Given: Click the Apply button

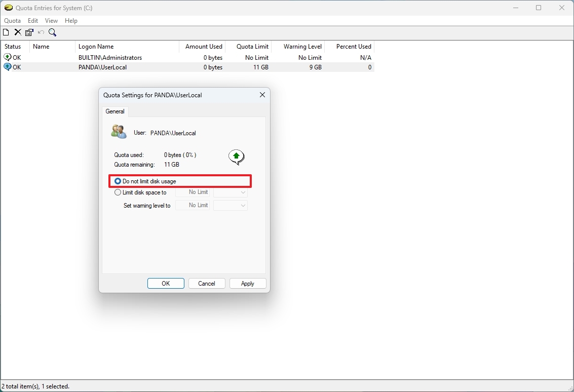Looking at the screenshot, I should [x=247, y=283].
